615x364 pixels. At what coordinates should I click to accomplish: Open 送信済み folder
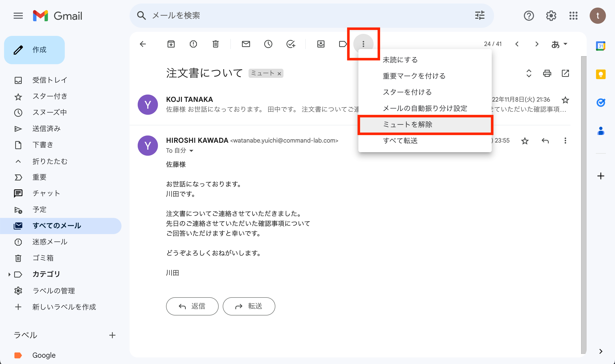tap(61, 129)
